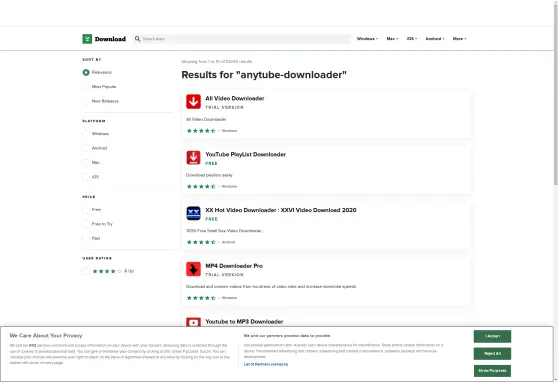The image size is (558, 382).
Task: Check the Android platform filter
Action: (86, 148)
